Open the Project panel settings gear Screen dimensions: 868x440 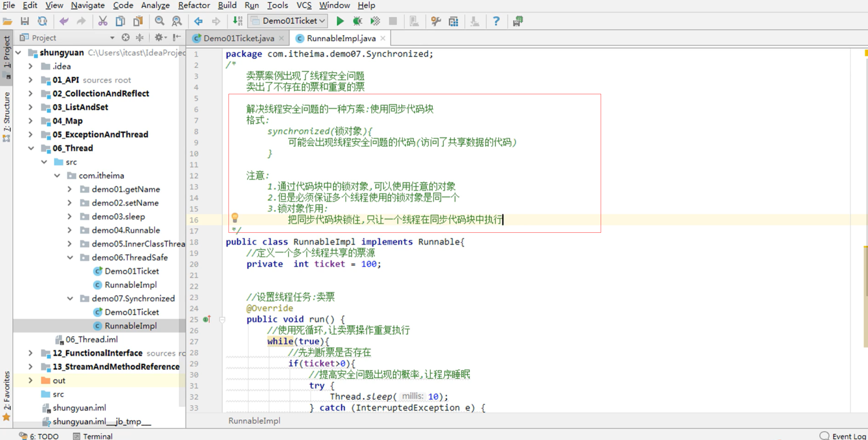159,37
